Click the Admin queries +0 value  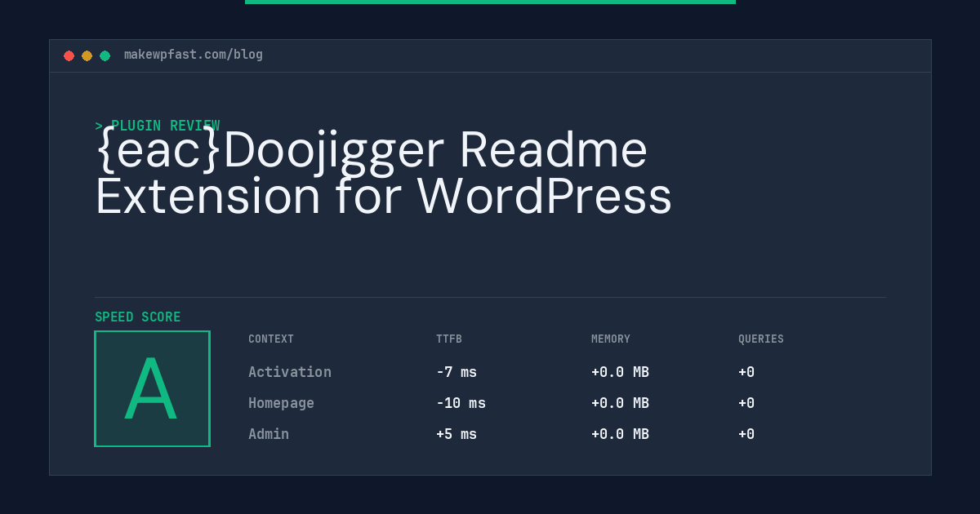click(746, 434)
